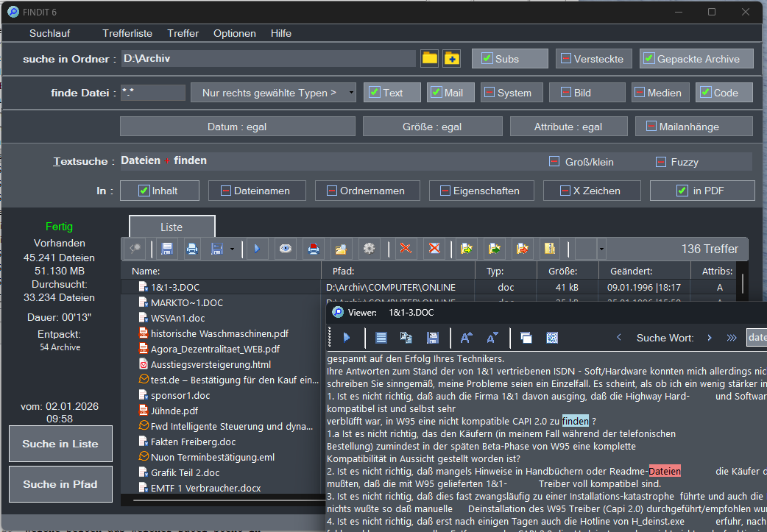767x532 pixels.
Task: Click the save list floppy disk icon
Action: tap(166, 249)
